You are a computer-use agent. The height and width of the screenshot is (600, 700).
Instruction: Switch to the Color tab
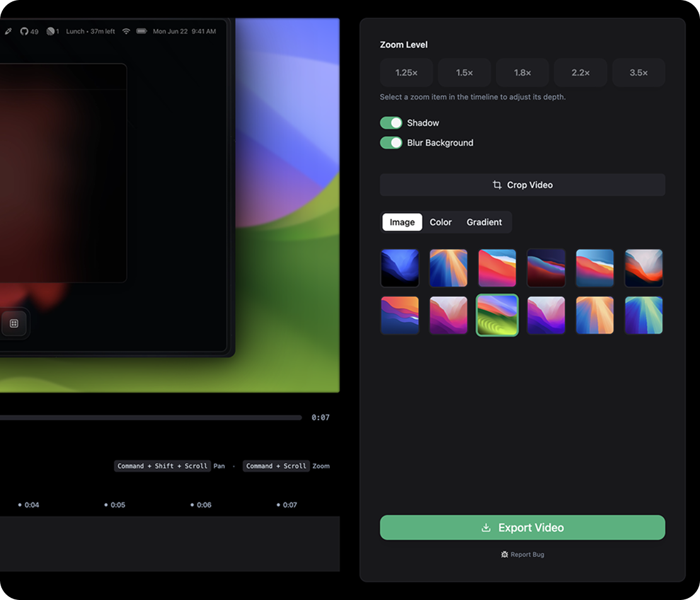pos(440,222)
